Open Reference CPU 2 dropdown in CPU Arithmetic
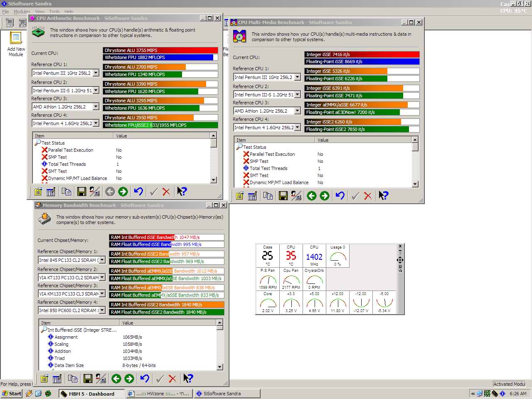This screenshot has width=532, height=399. coord(96,90)
